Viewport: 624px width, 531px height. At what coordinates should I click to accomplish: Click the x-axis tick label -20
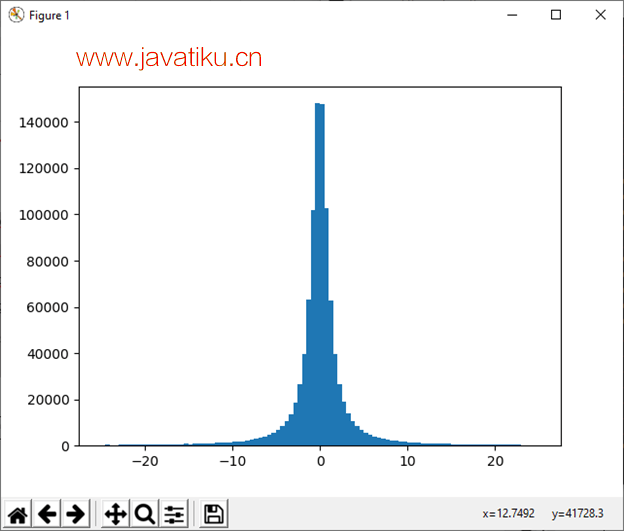145,461
